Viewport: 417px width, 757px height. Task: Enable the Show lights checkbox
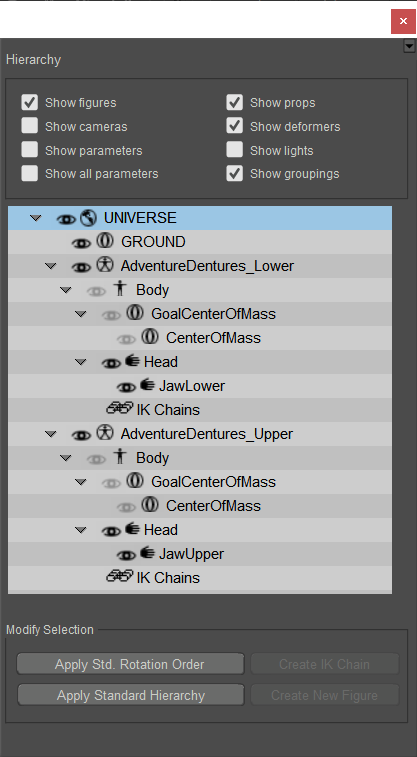tap(235, 150)
